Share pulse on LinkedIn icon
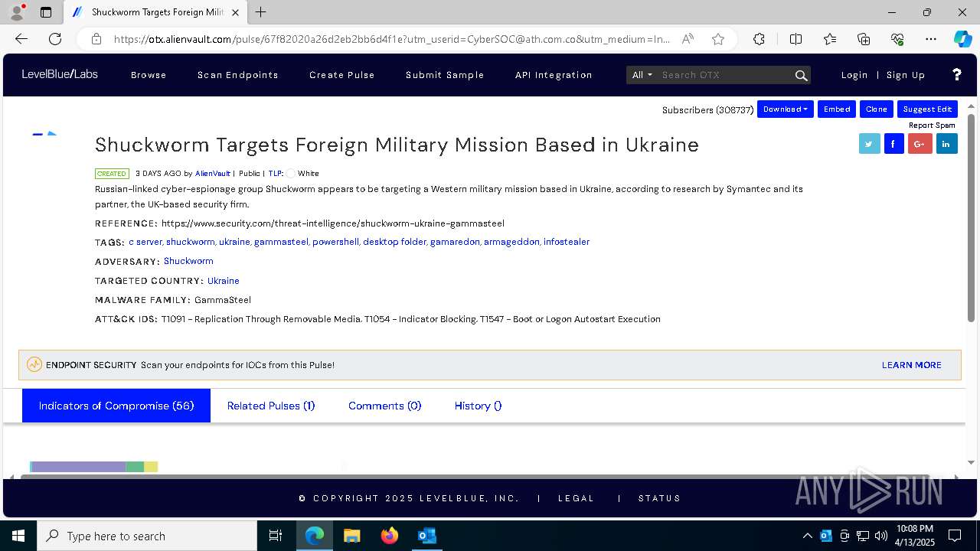Image resolution: width=980 pixels, height=551 pixels. [x=947, y=144]
